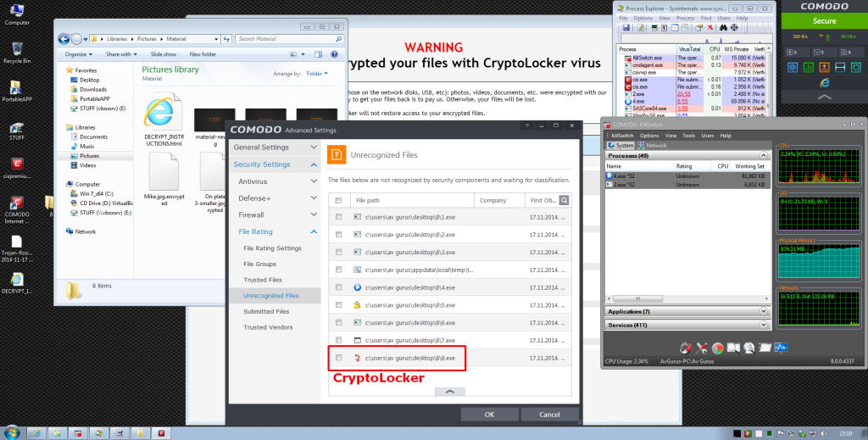The image size is (868, 440).
Task: Click the Explorer help question mark icon
Action: coord(334,54)
